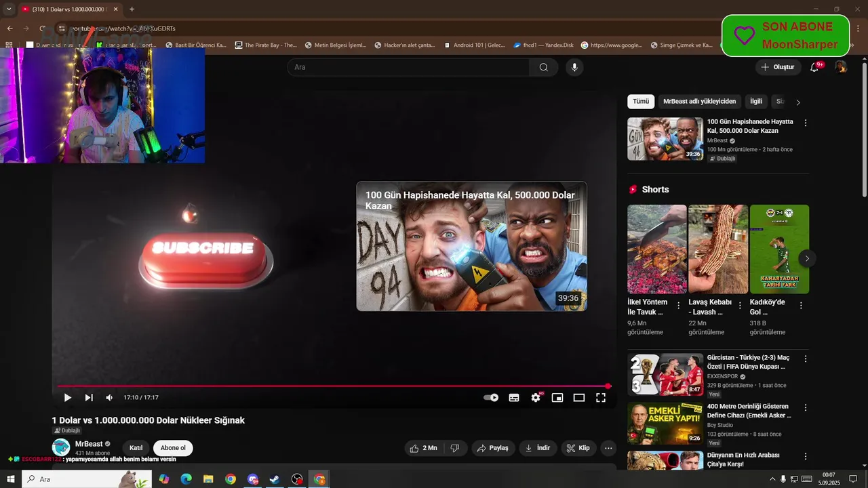The image size is (868, 488).
Task: Show more filter chips right arrow
Action: pos(798,102)
